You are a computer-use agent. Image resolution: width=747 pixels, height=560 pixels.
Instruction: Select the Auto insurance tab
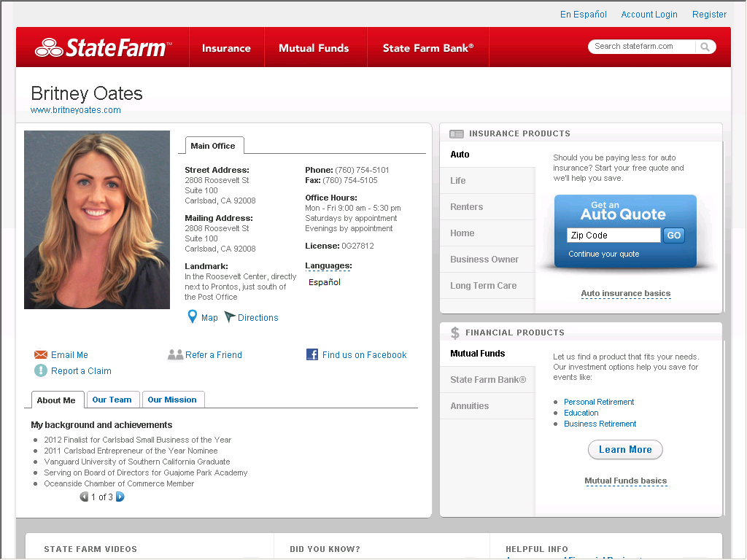(x=488, y=155)
